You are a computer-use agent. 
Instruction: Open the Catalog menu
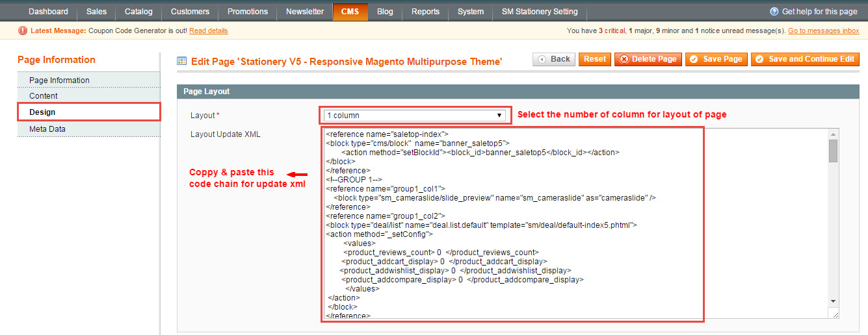pyautogui.click(x=138, y=12)
